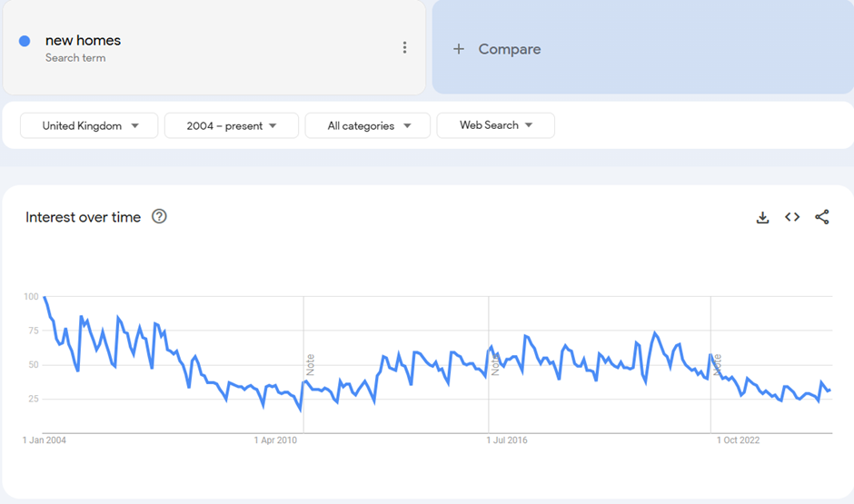Open the 2004 – present time range dropdown

click(x=232, y=125)
